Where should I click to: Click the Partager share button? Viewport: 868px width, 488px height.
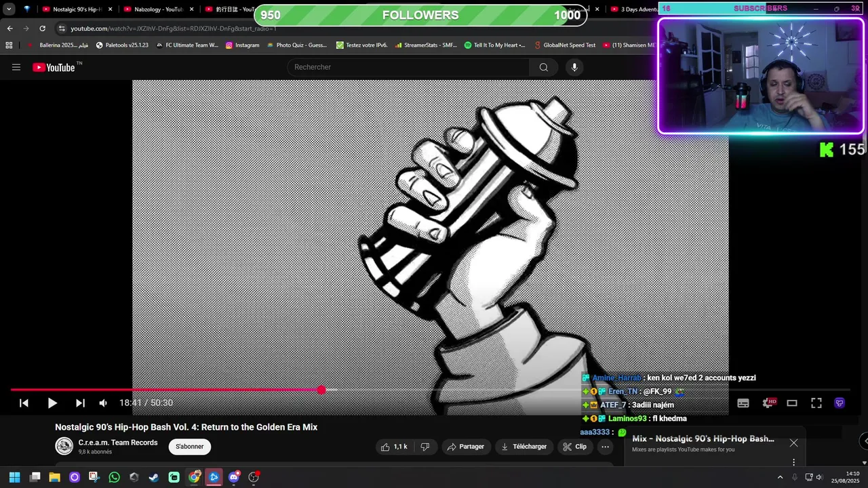pyautogui.click(x=466, y=447)
